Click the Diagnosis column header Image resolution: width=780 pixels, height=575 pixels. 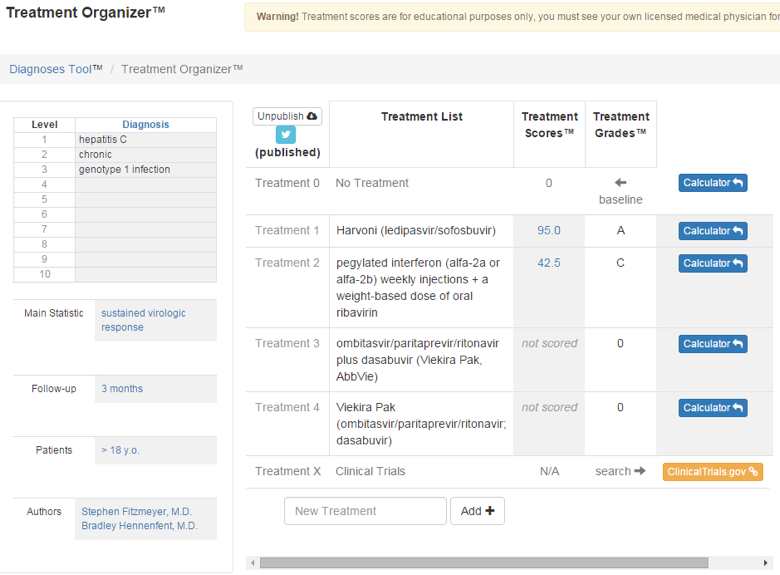point(145,125)
